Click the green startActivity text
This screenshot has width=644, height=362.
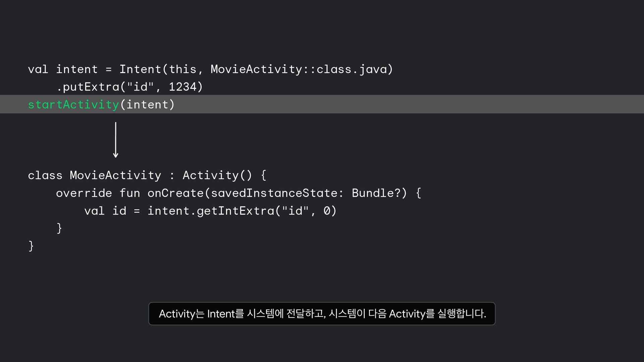(73, 105)
